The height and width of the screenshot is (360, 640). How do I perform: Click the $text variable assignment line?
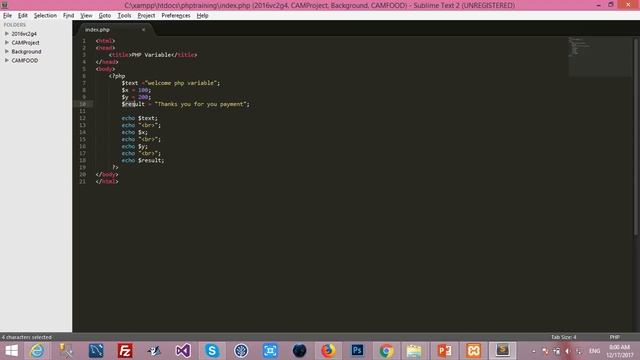(x=171, y=83)
